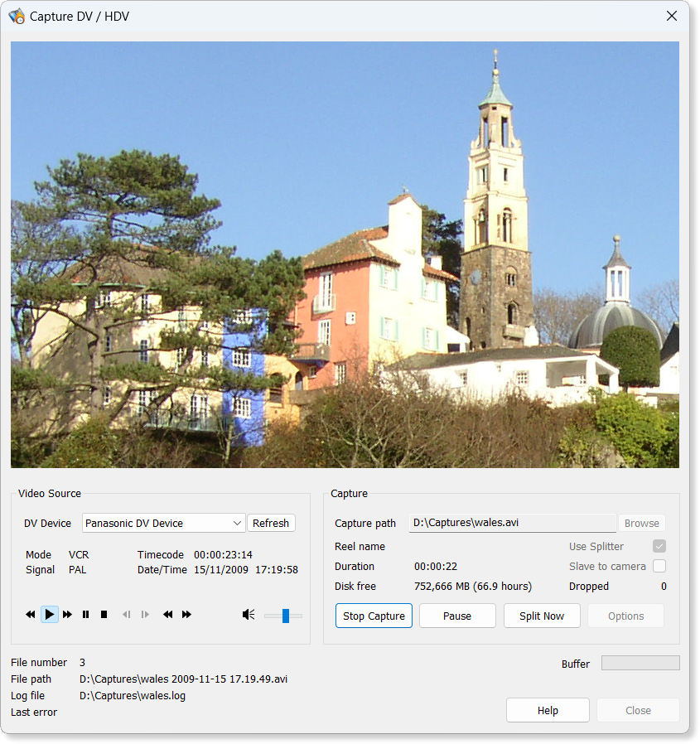Click the rightmost fast forward transport icon
Viewport: 700px width, 744px height.
click(x=186, y=614)
